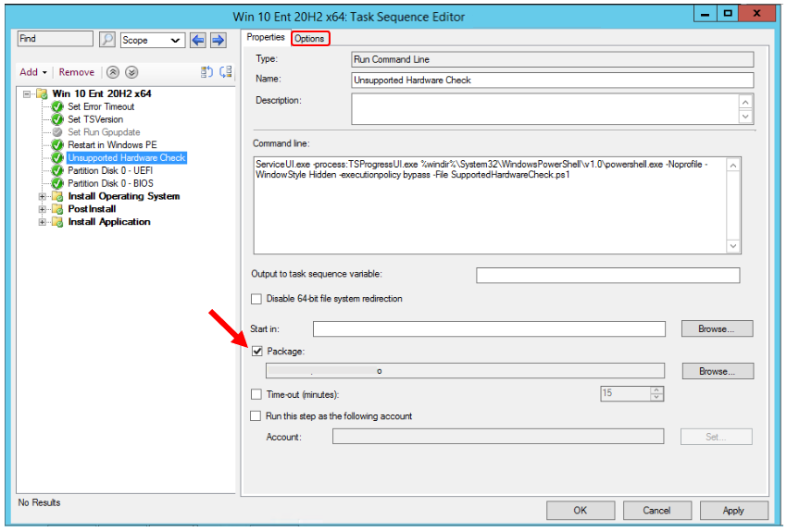Click Description box scroll down arrow

tap(746, 117)
